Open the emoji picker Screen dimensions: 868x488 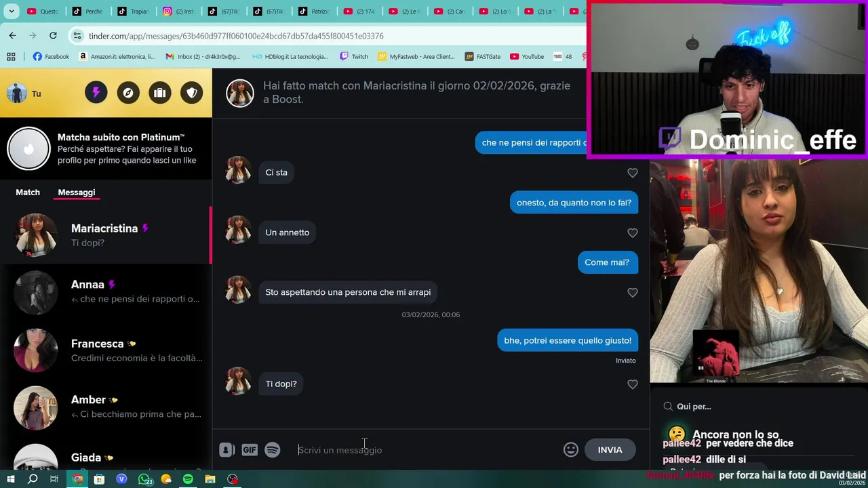click(x=571, y=449)
